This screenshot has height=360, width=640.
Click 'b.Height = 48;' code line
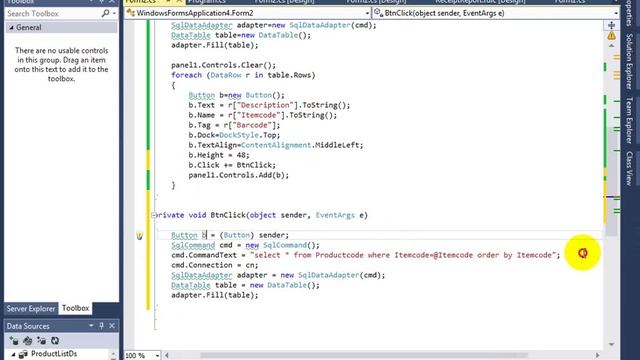pyautogui.click(x=219, y=155)
